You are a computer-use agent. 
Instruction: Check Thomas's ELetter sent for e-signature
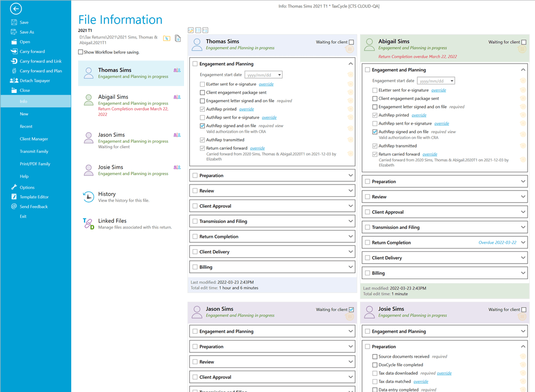click(202, 84)
